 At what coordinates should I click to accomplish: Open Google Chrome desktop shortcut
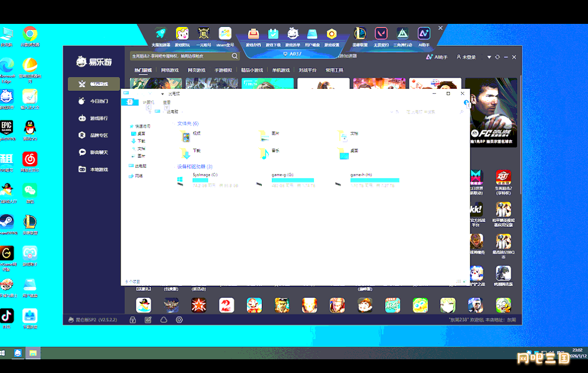click(30, 34)
